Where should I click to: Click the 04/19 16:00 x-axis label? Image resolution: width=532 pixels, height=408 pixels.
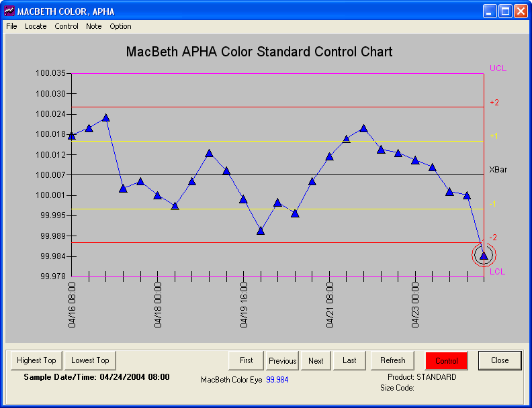click(x=244, y=305)
